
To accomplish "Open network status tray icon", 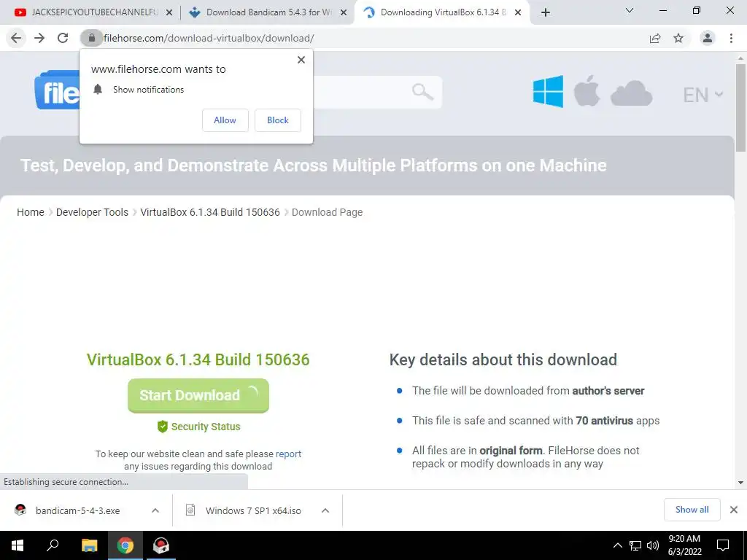I will (635, 545).
